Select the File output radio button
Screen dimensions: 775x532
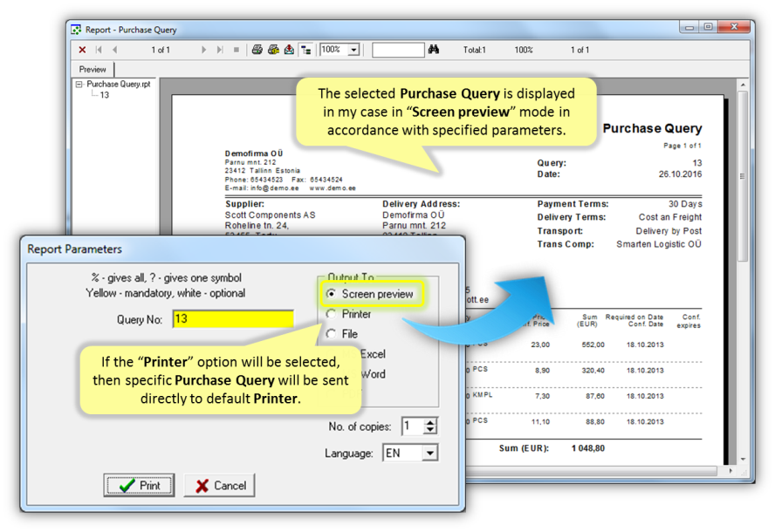[332, 334]
